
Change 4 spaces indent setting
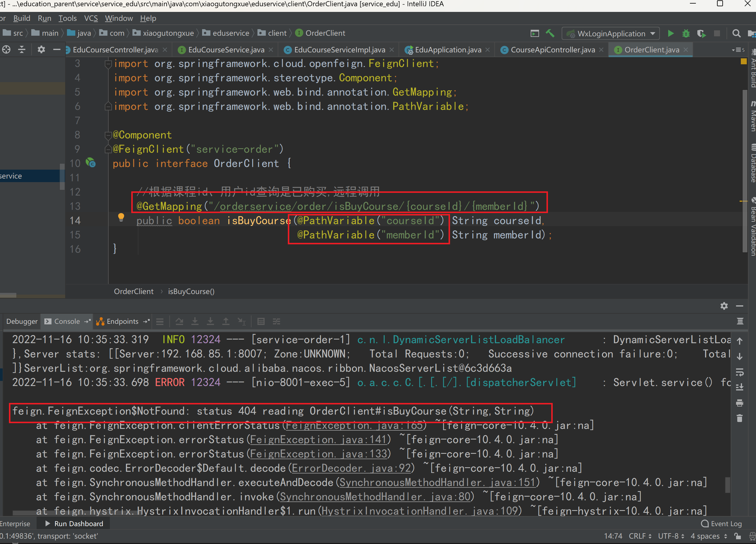[x=709, y=536]
